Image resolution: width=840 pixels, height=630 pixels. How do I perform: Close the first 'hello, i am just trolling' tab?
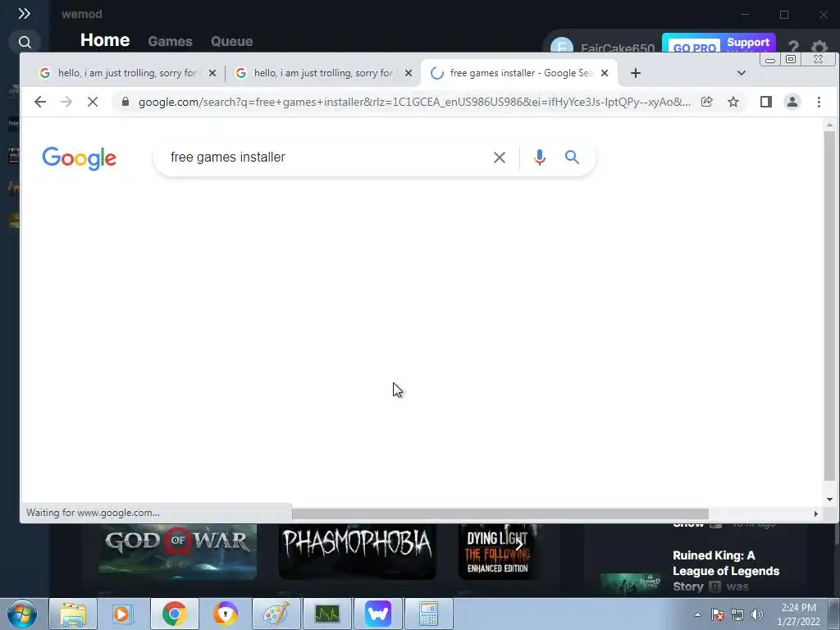point(212,73)
